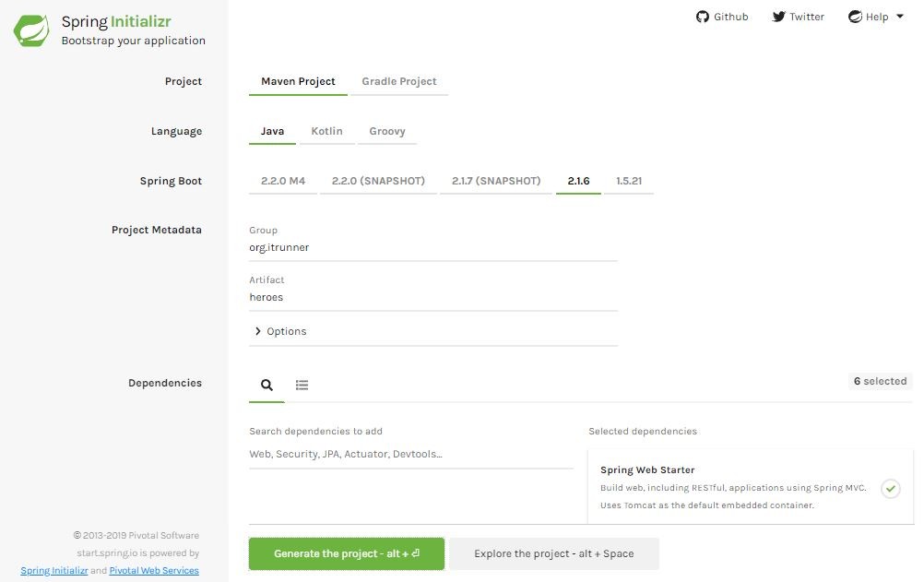Choose Java language
The height and width of the screenshot is (582, 924).
coord(272,131)
